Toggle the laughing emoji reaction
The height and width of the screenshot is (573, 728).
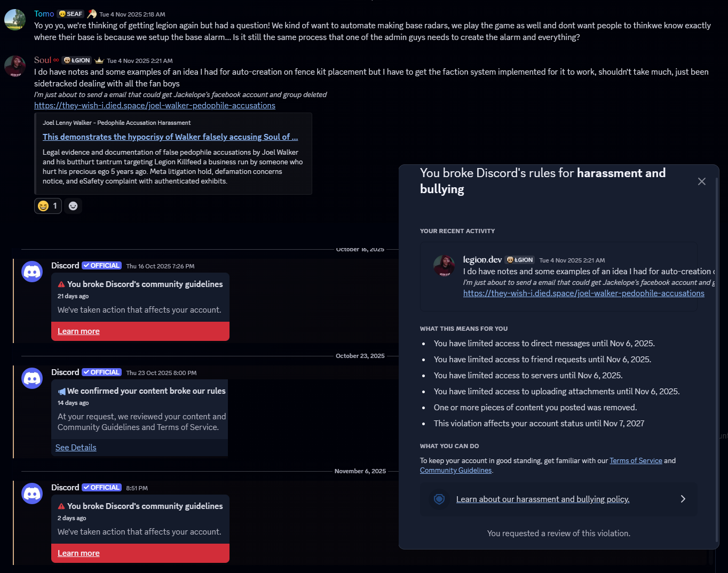[48, 206]
